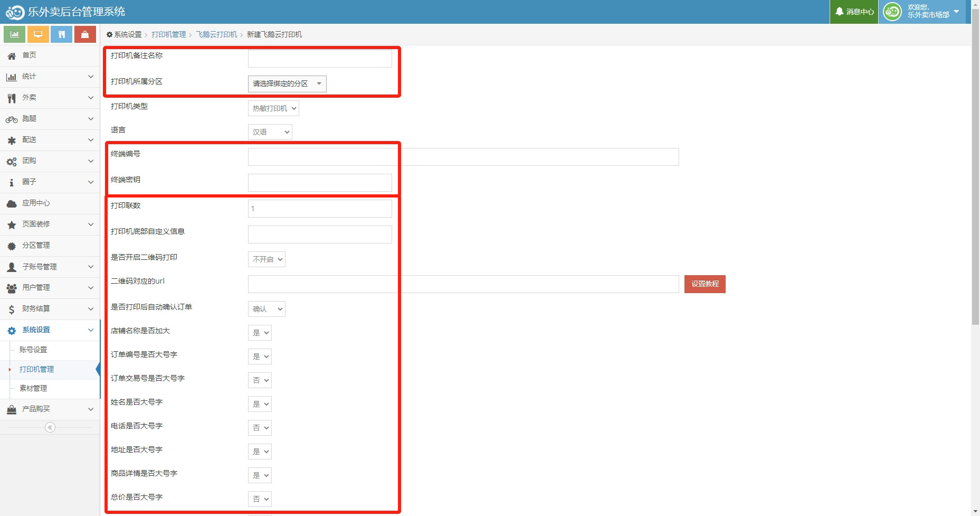Click the 飞鹅云打印机 breadcrumb link
This screenshot has width=980, height=516.
click(x=216, y=34)
